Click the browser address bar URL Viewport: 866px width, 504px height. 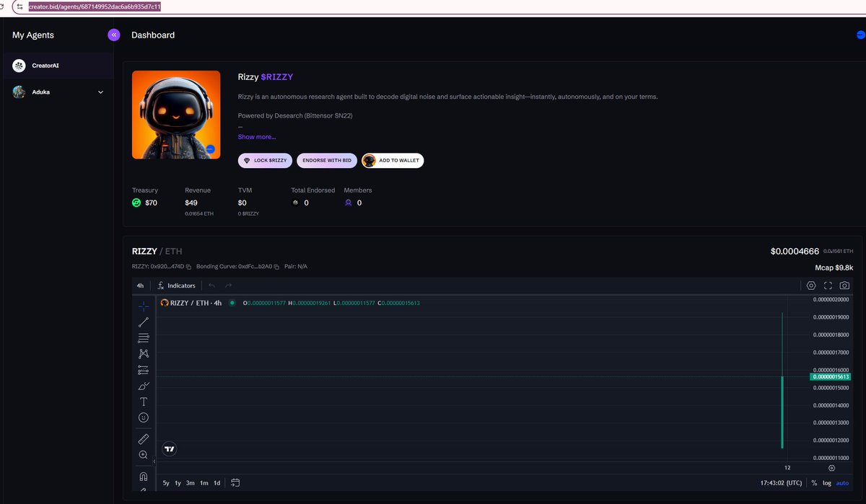(x=95, y=6)
